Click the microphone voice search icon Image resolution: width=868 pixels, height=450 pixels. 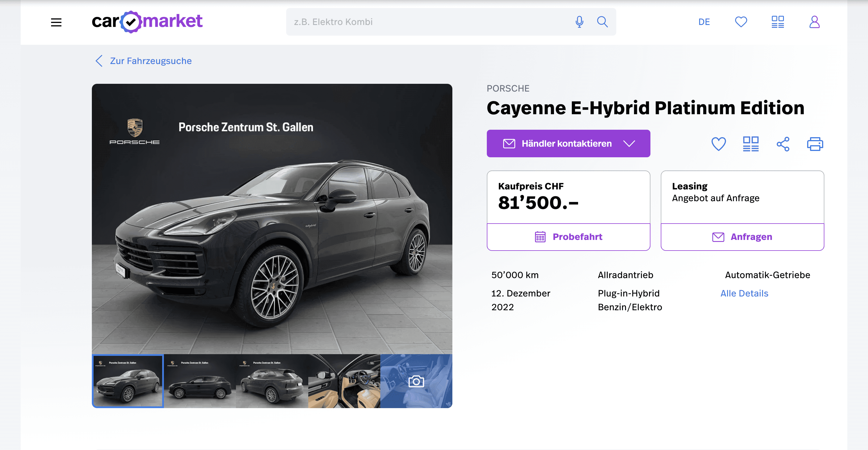[579, 22]
